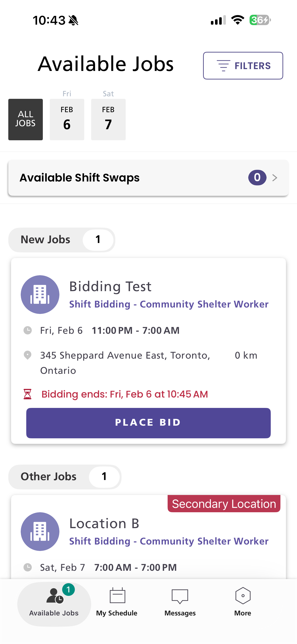The image size is (297, 644).
Task: Open My Schedule calendar icon
Action: coord(117,596)
